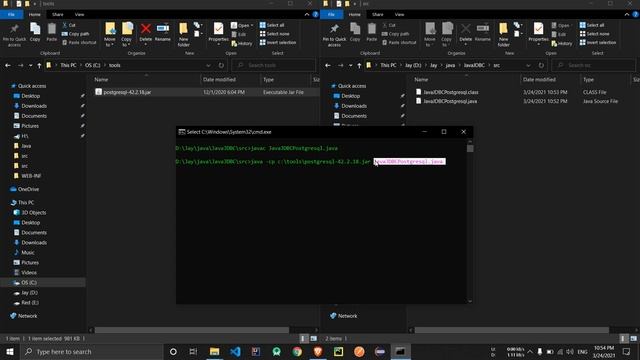Click the Command Prompt vertical scrollbar thumb

tap(470, 149)
